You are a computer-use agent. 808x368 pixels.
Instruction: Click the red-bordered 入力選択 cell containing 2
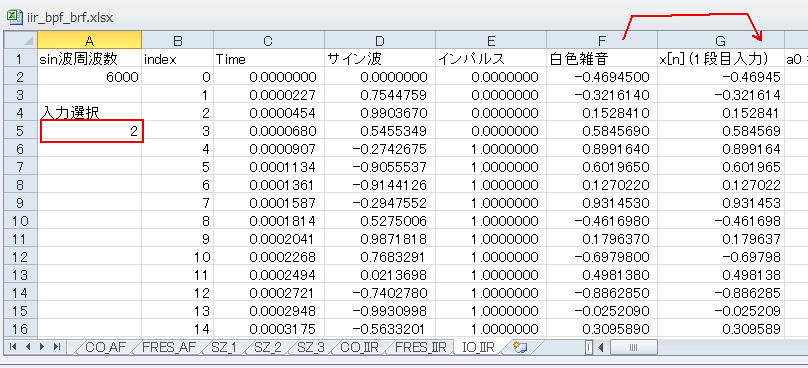click(x=91, y=131)
